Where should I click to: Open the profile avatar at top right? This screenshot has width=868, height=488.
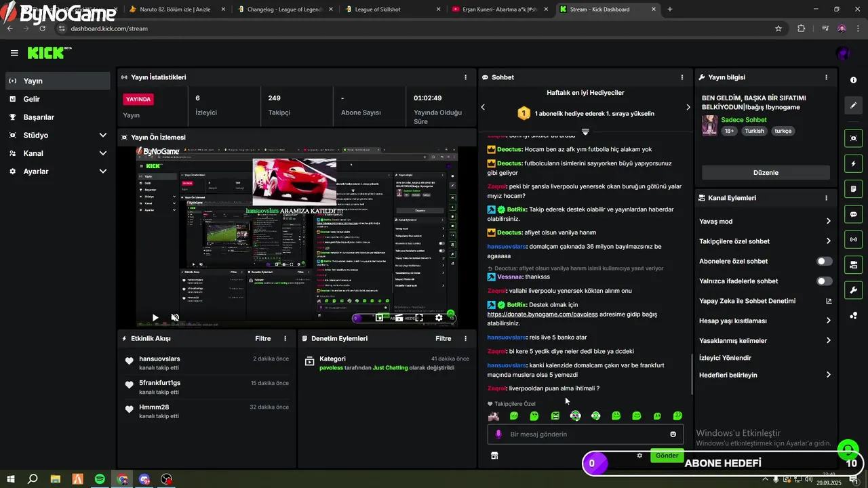(x=843, y=54)
